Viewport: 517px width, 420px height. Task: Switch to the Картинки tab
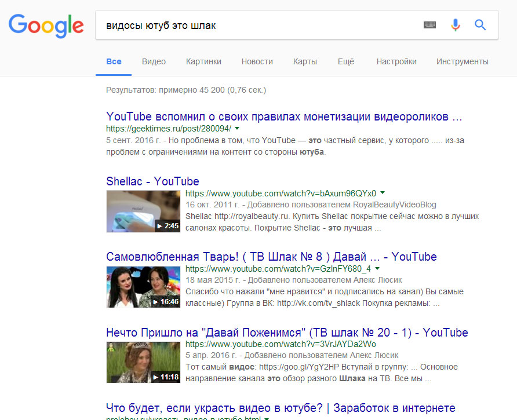(x=203, y=61)
